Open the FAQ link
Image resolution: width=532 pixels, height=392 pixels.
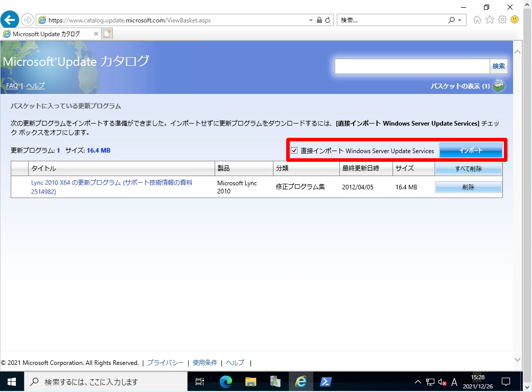point(12,86)
